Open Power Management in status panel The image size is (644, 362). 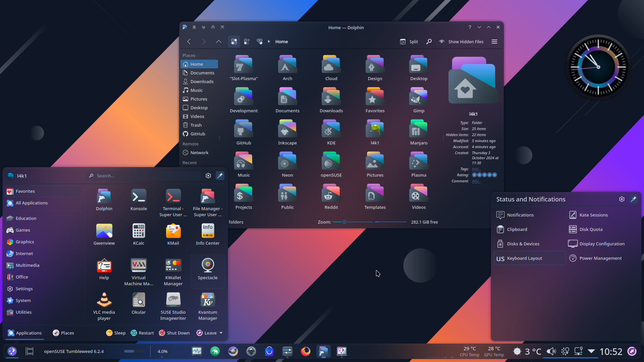602,258
